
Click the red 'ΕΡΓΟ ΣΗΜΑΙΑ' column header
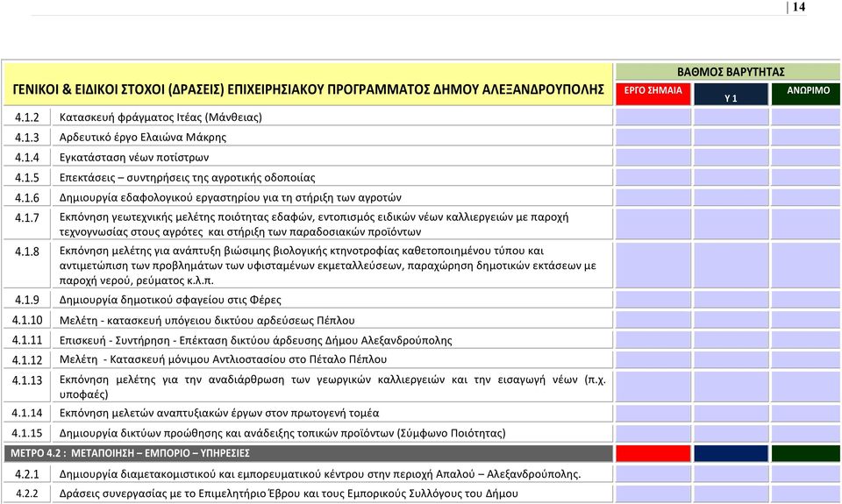pyautogui.click(x=653, y=94)
